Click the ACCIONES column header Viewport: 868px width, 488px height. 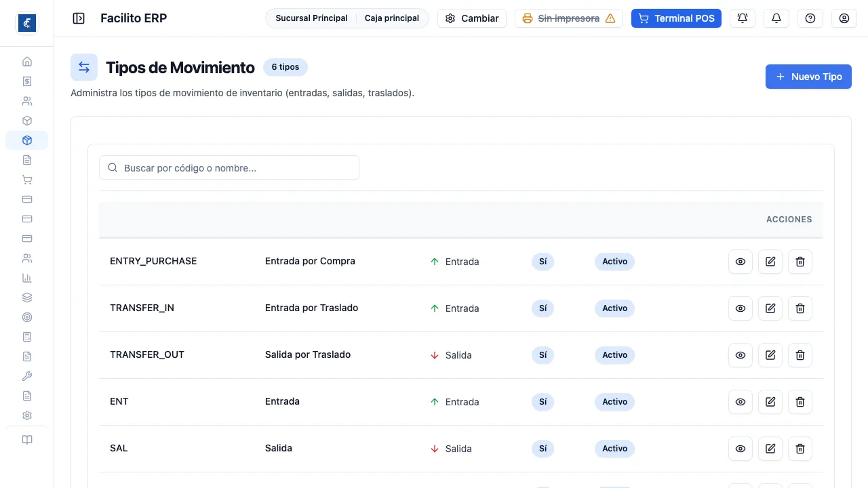click(x=789, y=220)
